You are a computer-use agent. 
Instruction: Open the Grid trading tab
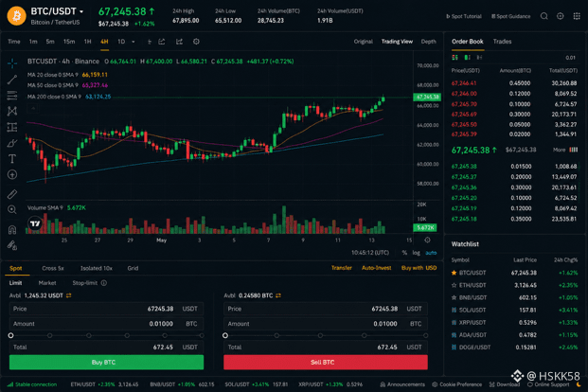[133, 268]
